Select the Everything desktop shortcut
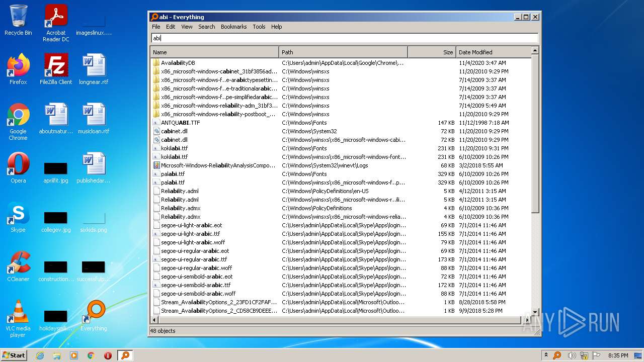The height and width of the screenshot is (362, 644). pyautogui.click(x=94, y=316)
